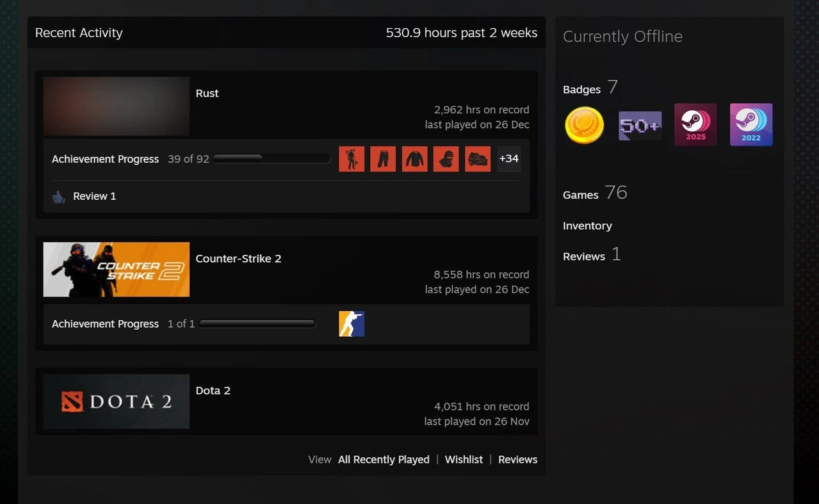Select the Steam 2025 badge
The height and width of the screenshot is (504, 819).
695,125
